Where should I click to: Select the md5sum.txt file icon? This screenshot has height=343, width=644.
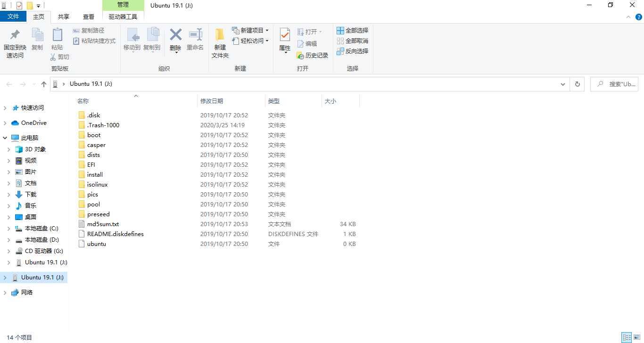point(82,224)
